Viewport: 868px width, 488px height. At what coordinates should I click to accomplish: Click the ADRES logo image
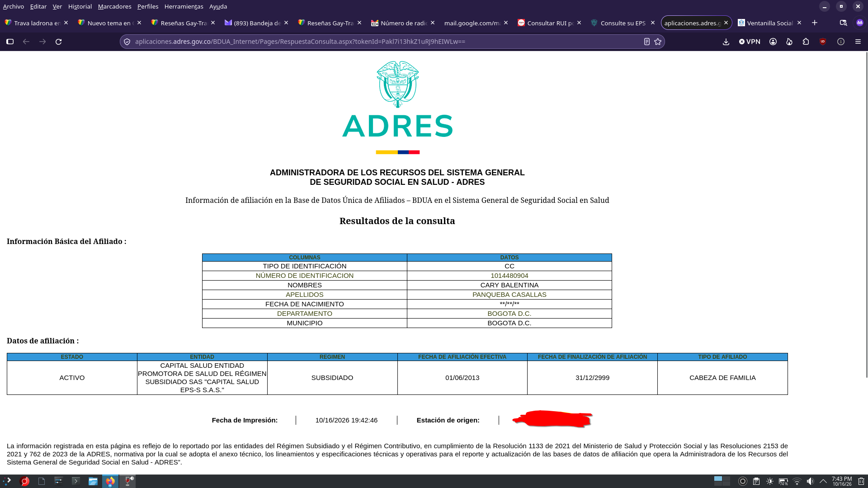(397, 108)
